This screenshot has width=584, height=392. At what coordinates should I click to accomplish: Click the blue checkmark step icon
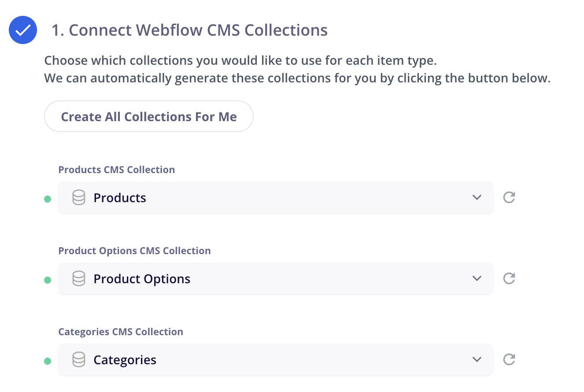point(23,30)
